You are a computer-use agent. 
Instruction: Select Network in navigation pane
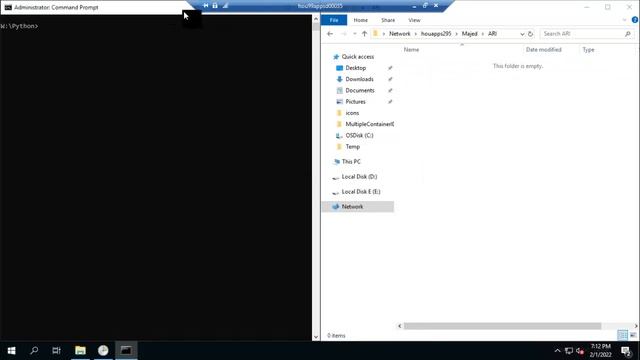352,207
